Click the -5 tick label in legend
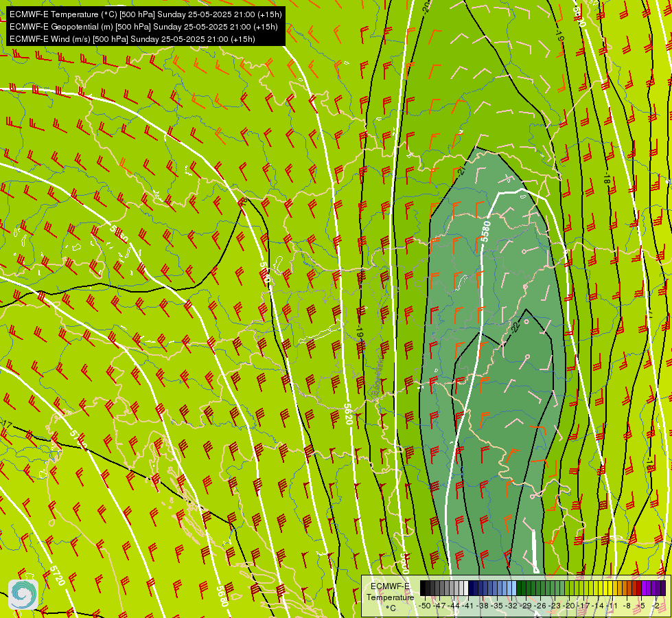The image size is (672, 618). [x=642, y=606]
